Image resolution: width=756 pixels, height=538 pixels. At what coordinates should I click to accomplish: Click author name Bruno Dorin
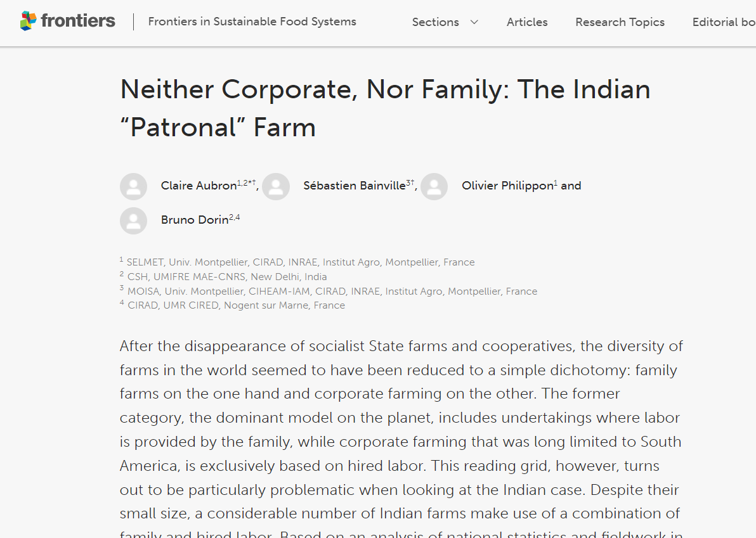[x=194, y=220]
